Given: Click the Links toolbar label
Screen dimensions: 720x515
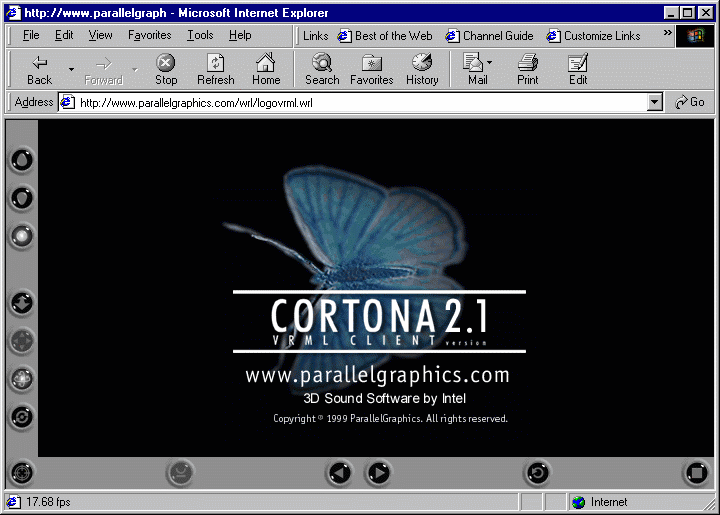Looking at the screenshot, I should pos(315,36).
